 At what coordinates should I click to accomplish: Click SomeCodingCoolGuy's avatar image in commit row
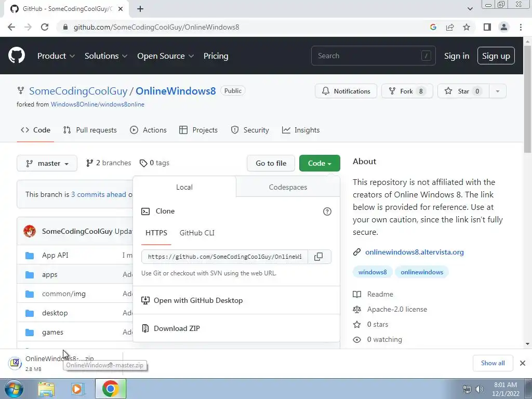click(30, 231)
